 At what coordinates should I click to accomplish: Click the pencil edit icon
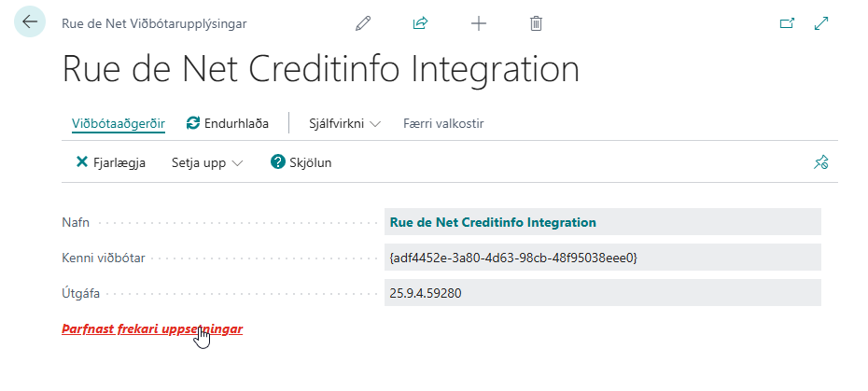[x=363, y=23]
